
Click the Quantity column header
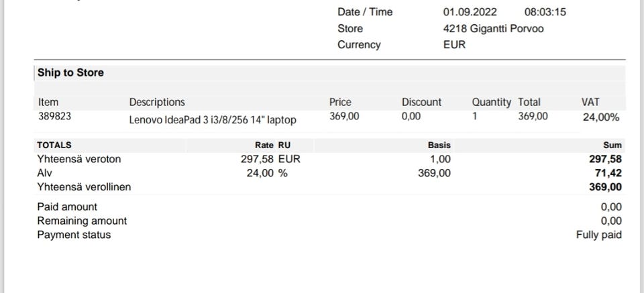pos(491,102)
